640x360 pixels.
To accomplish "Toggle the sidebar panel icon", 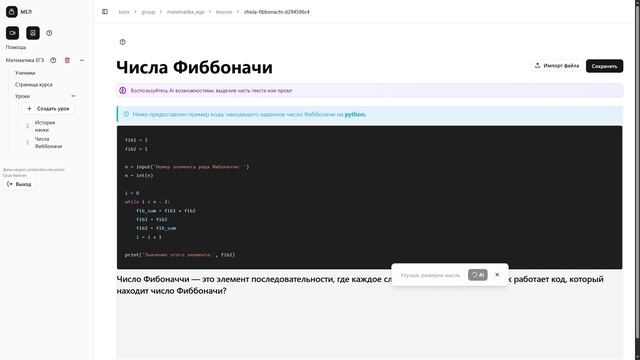I will tap(105, 12).
